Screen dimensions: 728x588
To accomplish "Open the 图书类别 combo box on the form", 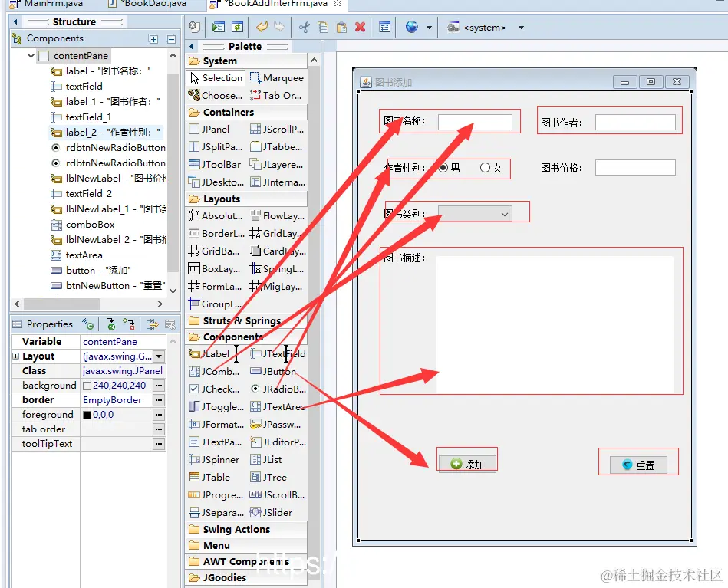I will click(x=475, y=214).
